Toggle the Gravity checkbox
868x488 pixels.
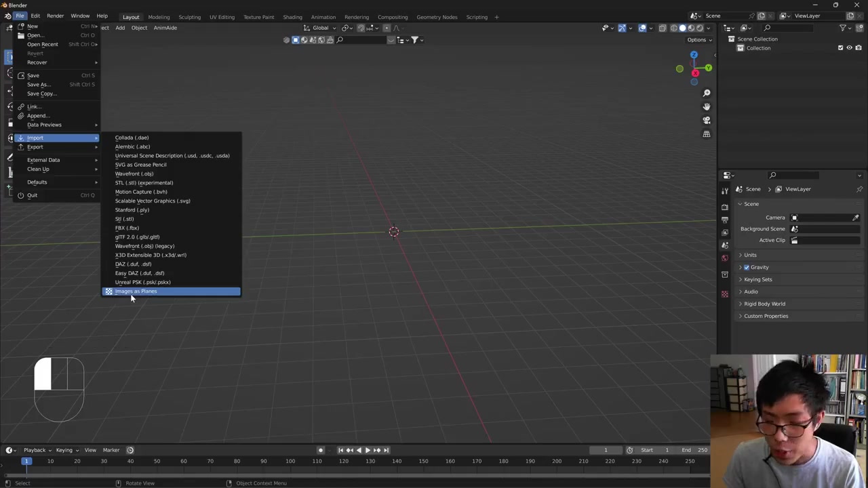tap(747, 267)
